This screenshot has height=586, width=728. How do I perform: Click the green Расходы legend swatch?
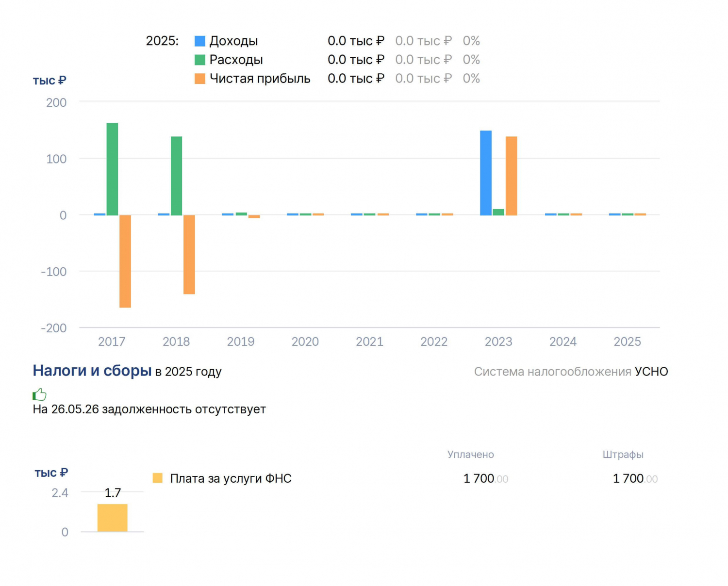(200, 60)
